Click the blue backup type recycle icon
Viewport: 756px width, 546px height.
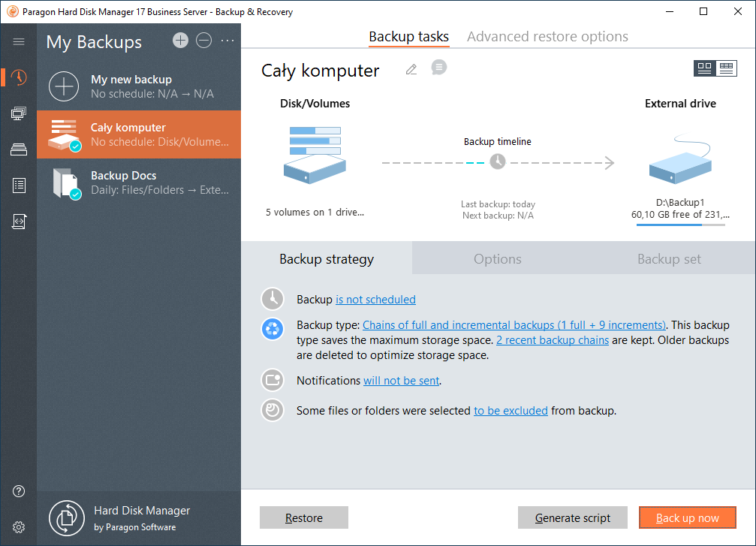click(273, 330)
